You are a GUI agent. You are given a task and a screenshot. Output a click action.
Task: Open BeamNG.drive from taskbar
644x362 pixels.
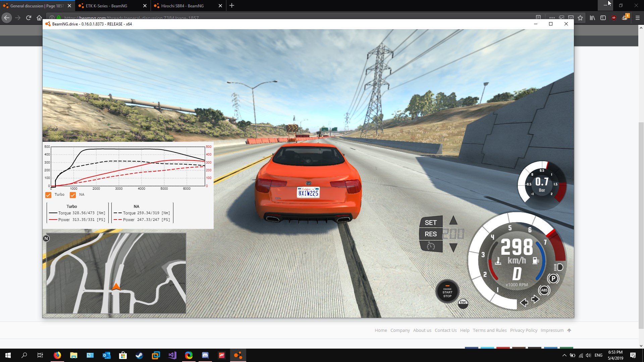(238, 355)
